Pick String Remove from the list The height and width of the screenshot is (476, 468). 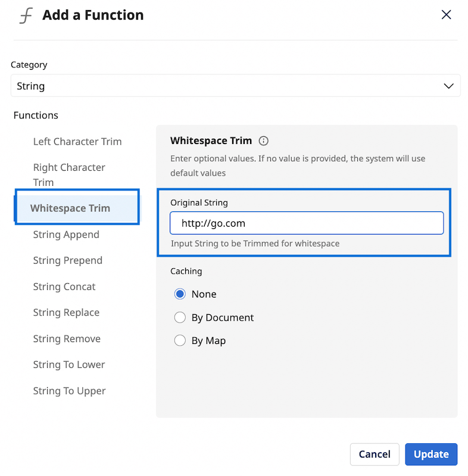click(x=67, y=339)
